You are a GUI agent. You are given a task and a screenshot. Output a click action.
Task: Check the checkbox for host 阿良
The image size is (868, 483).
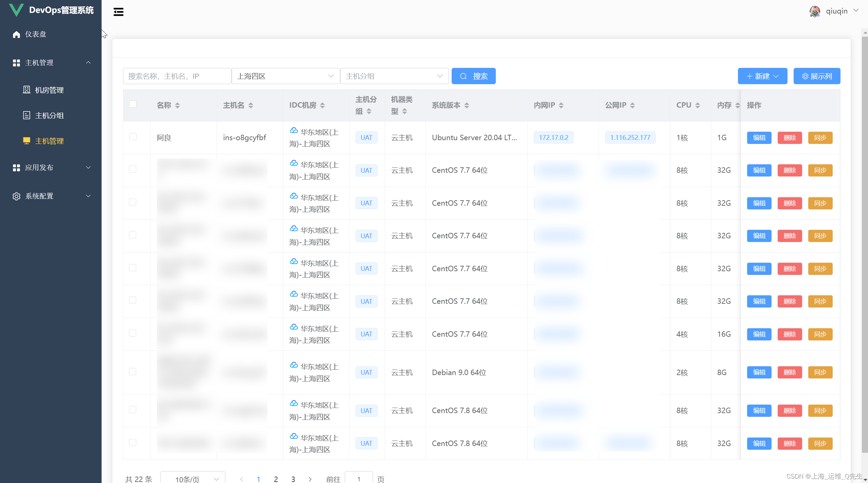point(133,136)
